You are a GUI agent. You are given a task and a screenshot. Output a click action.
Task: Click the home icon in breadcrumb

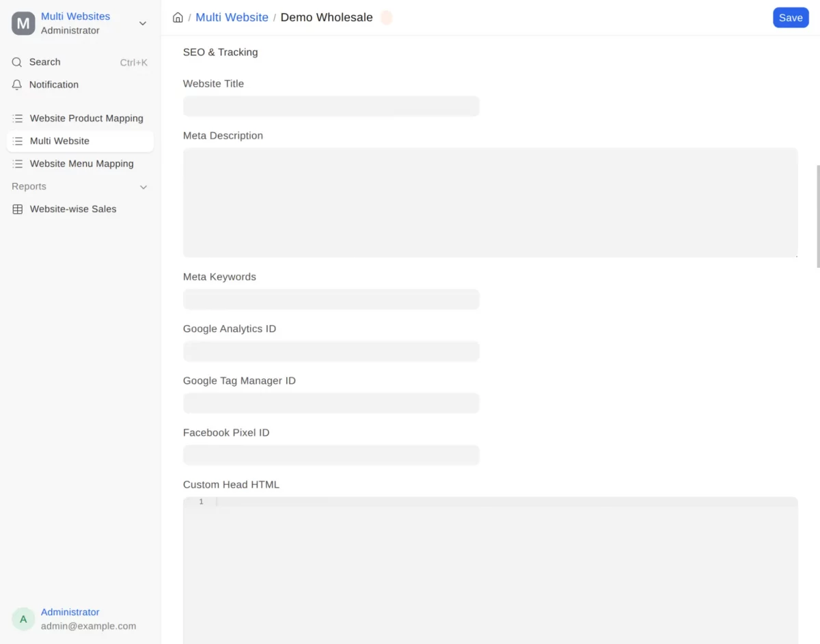[178, 18]
